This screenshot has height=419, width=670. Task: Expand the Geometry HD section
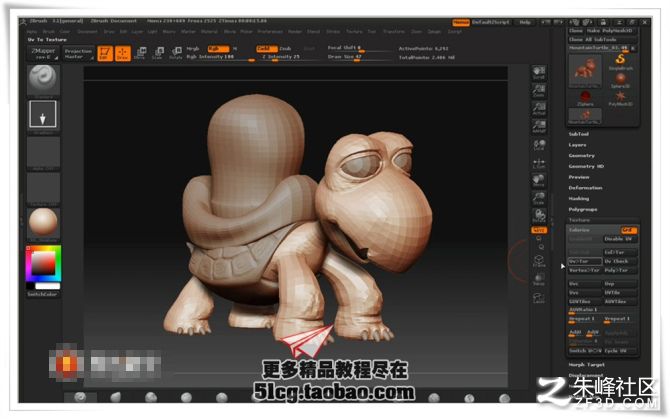586,166
